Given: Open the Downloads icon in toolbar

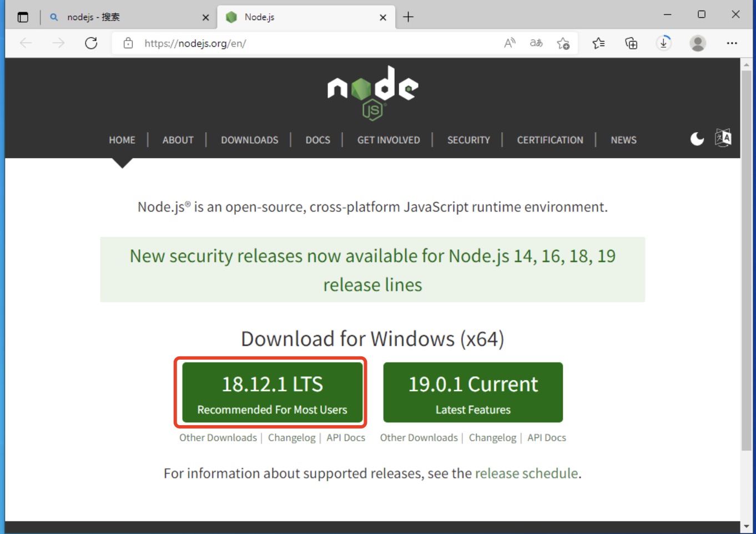Looking at the screenshot, I should pos(663,43).
